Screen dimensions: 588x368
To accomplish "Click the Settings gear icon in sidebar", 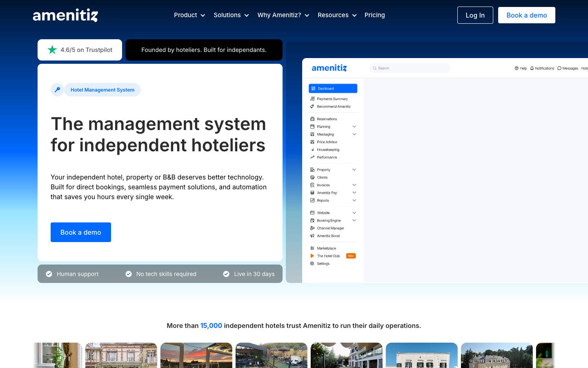I will [312, 264].
